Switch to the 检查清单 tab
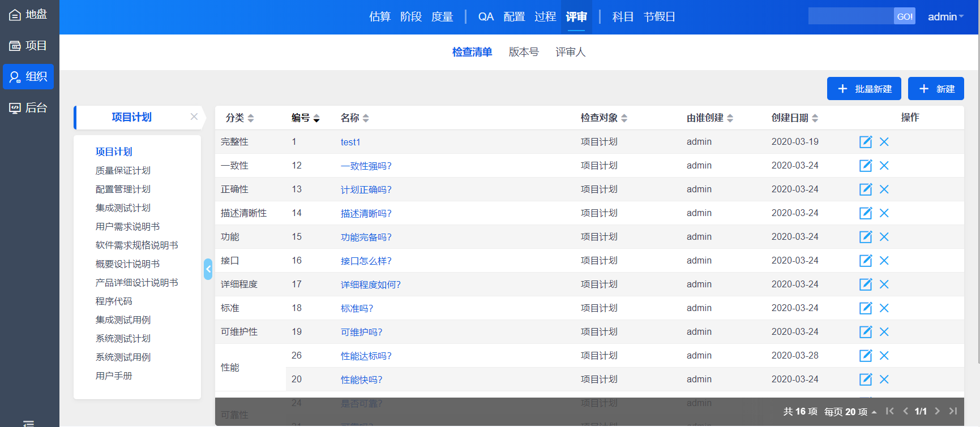This screenshot has height=427, width=980. coord(472,52)
